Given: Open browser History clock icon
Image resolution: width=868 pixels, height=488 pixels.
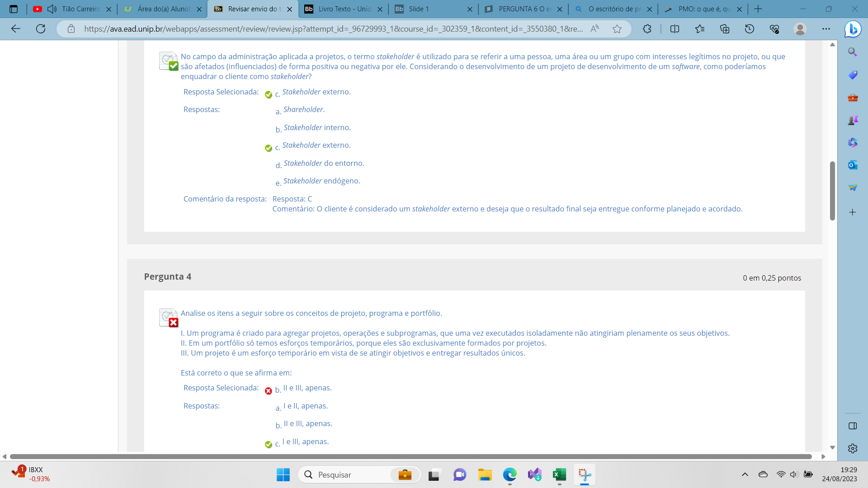Looking at the screenshot, I should 750,29.
